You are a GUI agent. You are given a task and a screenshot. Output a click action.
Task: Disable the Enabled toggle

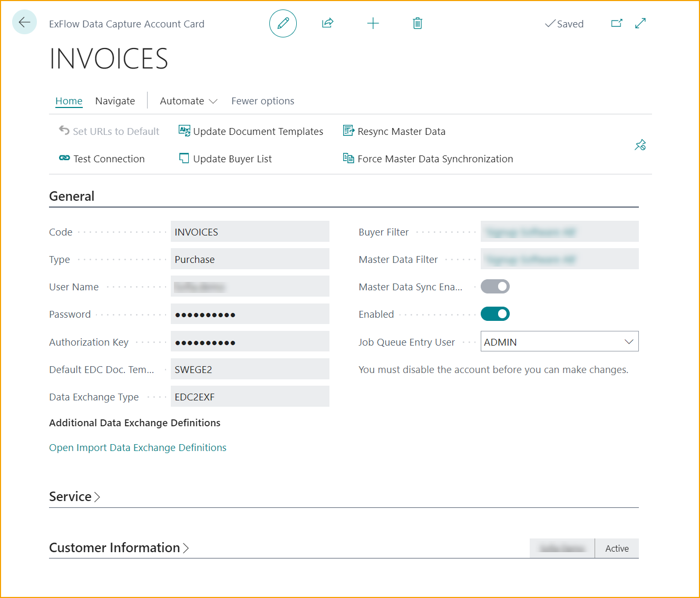coord(495,313)
